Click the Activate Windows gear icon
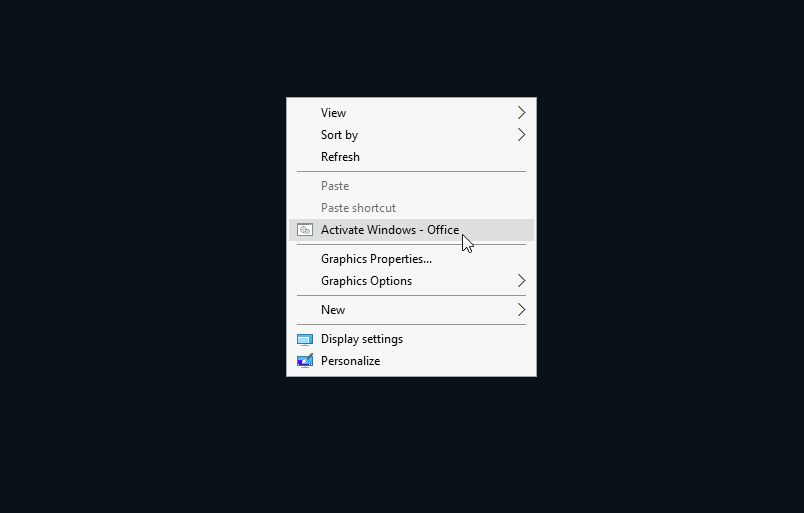 point(305,230)
